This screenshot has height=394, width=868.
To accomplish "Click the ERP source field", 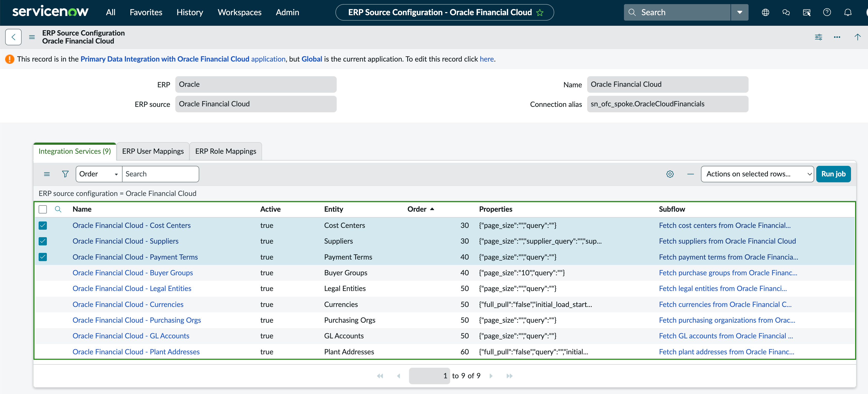I will click(x=256, y=104).
